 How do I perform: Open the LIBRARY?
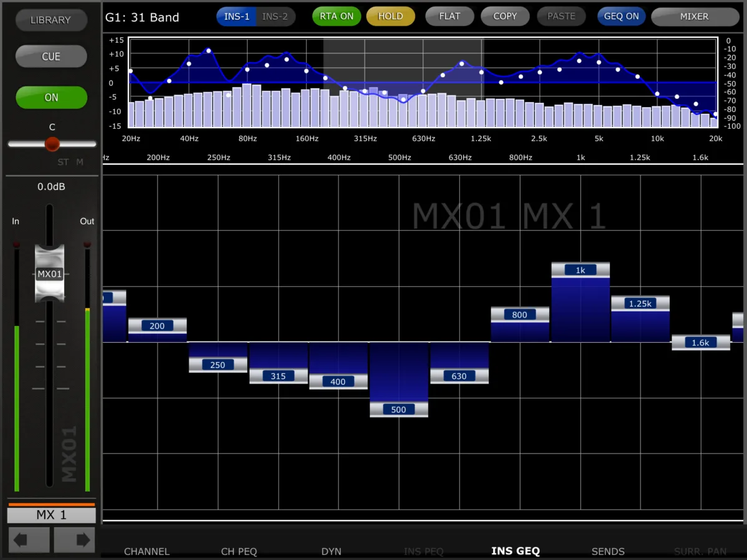coord(51,20)
